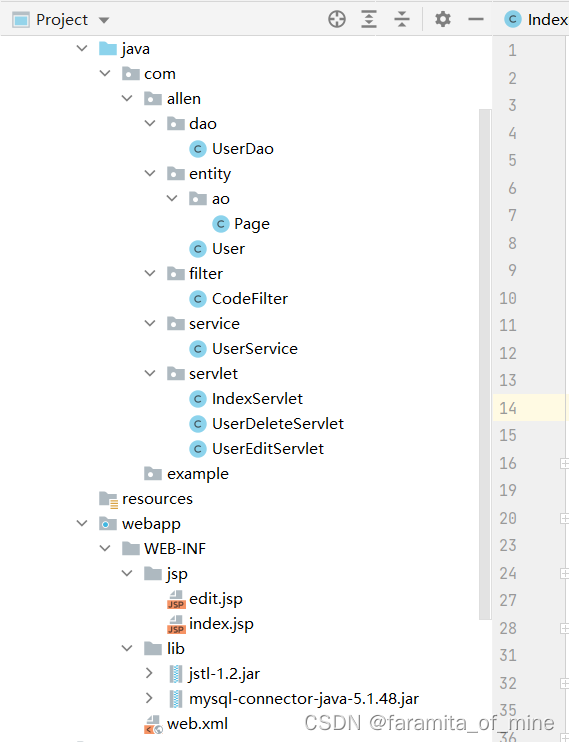Expand the jstl-1.2.jar library
Viewport: 569px width, 742px height.
pyautogui.click(x=149, y=673)
